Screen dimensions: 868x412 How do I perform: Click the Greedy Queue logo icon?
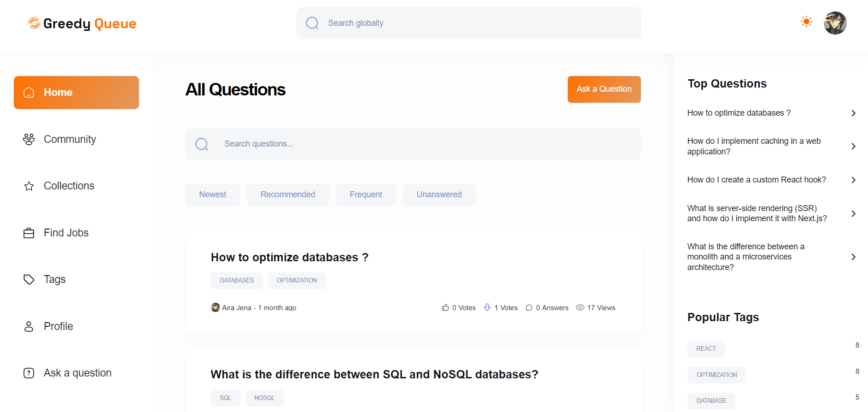click(34, 23)
